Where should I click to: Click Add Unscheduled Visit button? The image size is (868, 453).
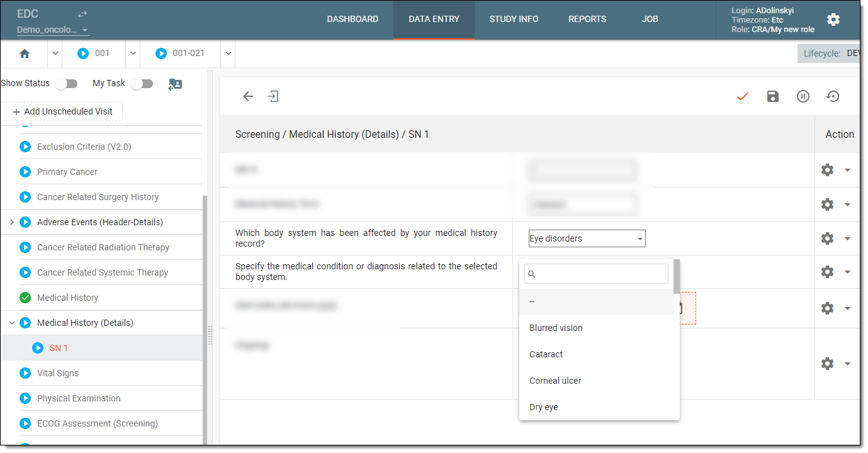pos(62,111)
